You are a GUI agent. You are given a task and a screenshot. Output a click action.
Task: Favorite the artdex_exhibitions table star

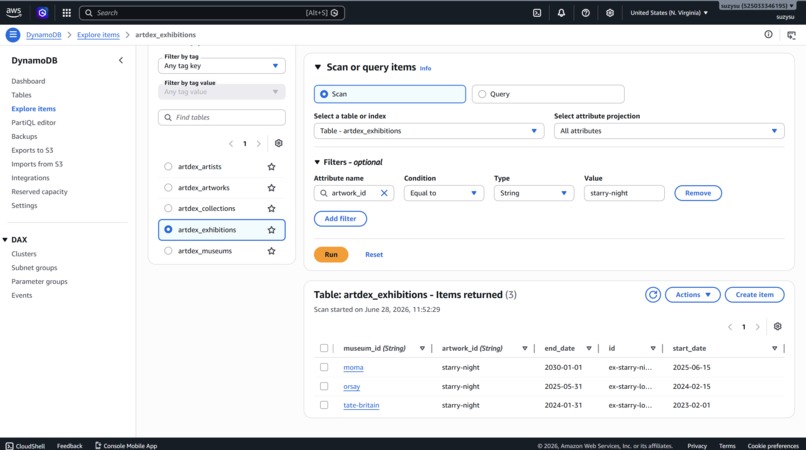pyautogui.click(x=271, y=230)
